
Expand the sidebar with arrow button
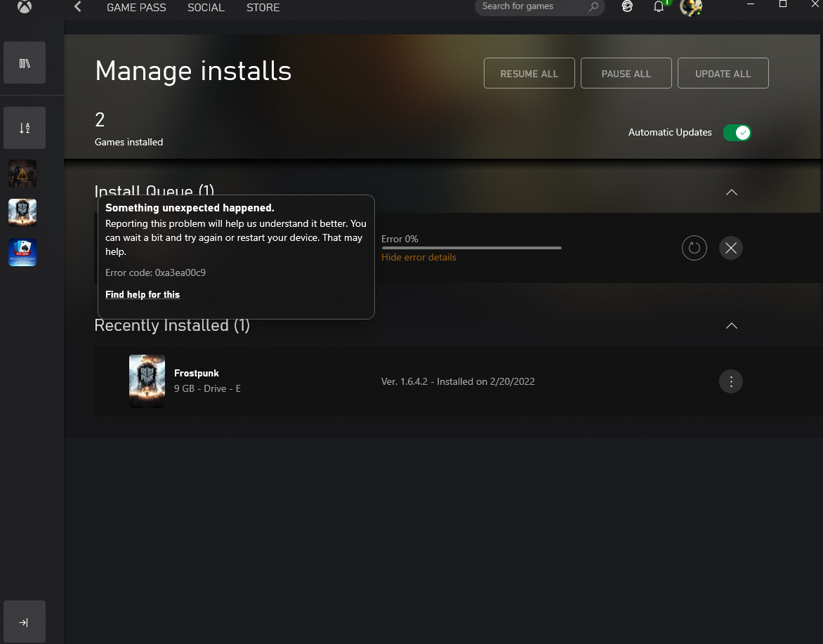(x=24, y=622)
